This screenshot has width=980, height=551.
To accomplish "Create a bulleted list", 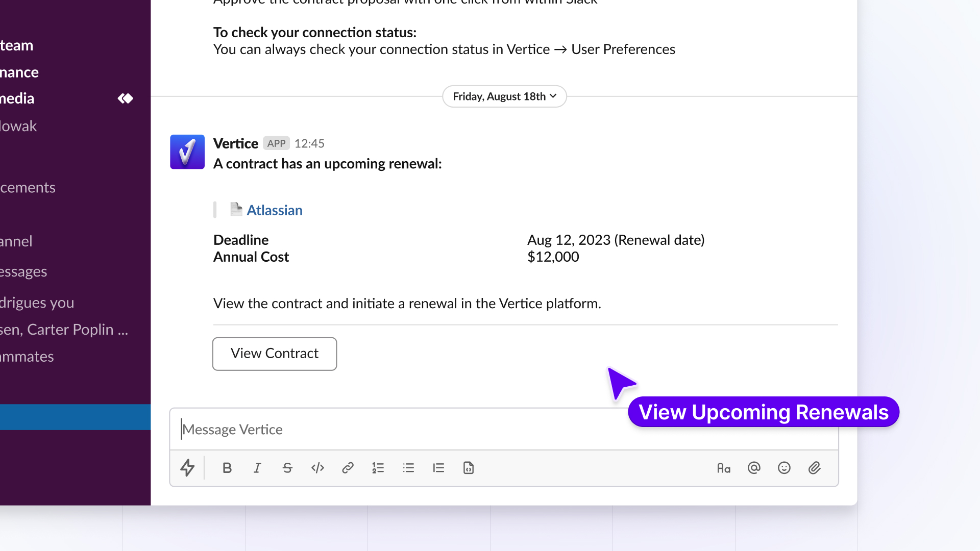I will pyautogui.click(x=408, y=468).
